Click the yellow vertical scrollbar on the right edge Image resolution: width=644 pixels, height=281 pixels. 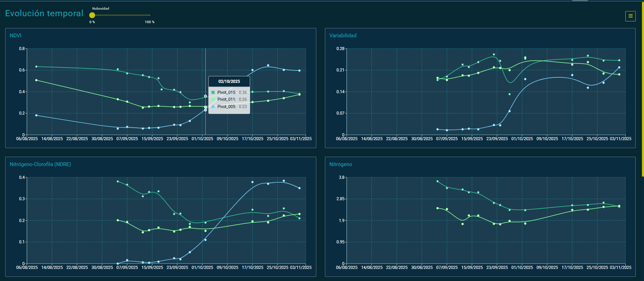[x=642, y=90]
